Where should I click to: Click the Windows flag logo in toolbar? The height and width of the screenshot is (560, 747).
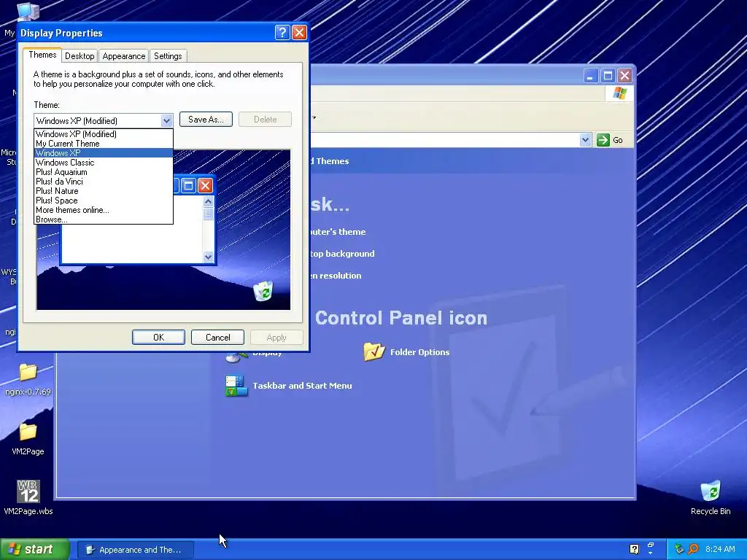(x=619, y=93)
